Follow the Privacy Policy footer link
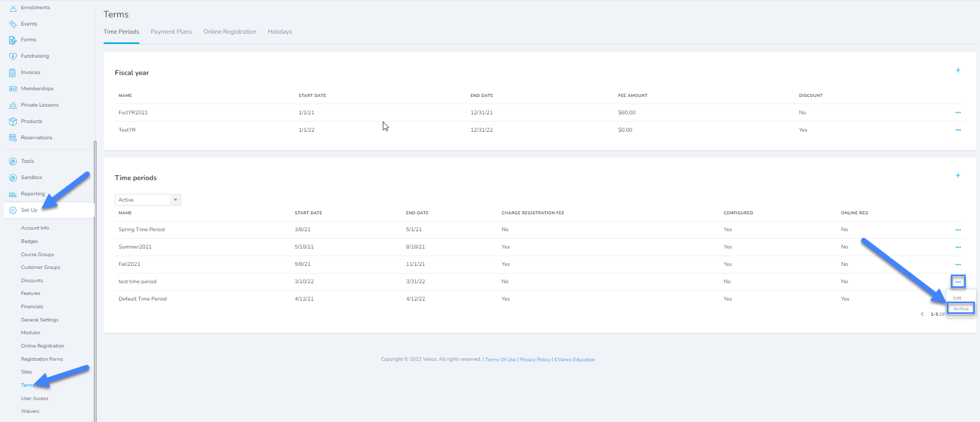 (x=535, y=360)
